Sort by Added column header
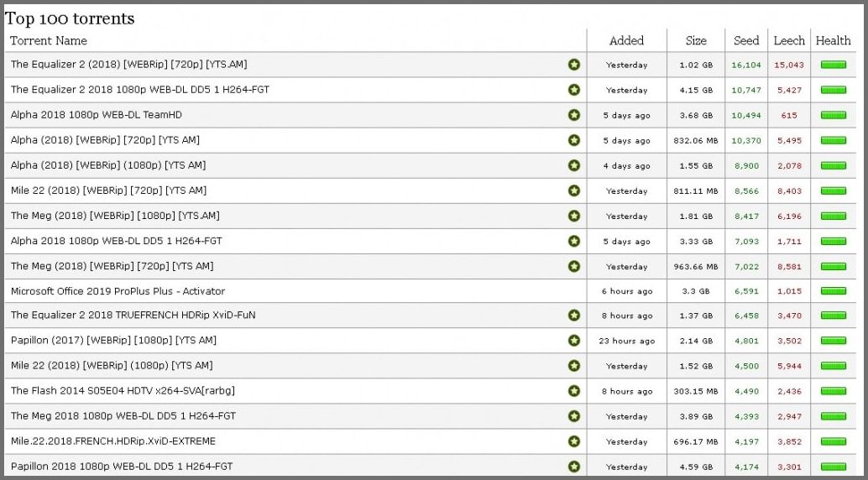 (x=626, y=40)
